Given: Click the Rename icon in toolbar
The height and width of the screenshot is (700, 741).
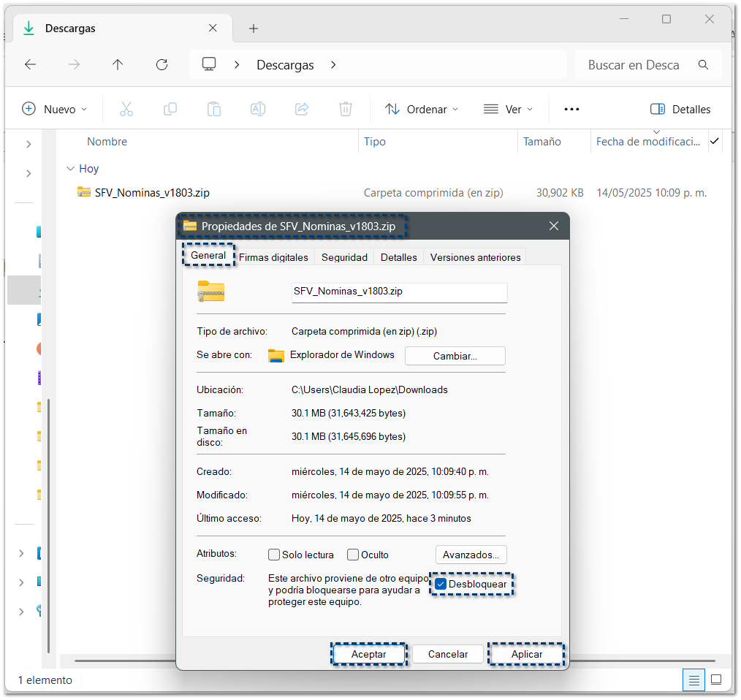Looking at the screenshot, I should 257,109.
